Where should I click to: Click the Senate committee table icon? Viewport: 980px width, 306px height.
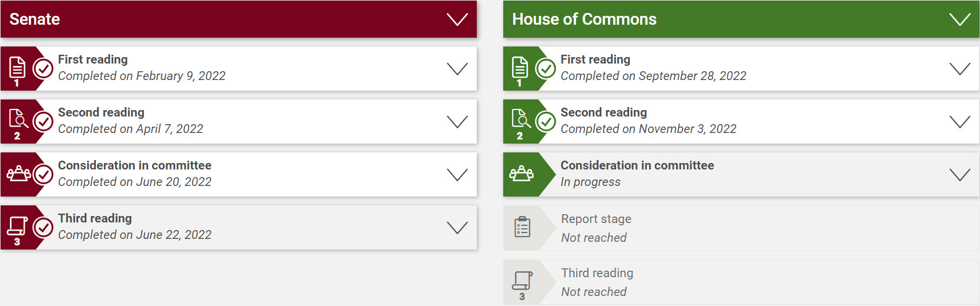pos(19,174)
